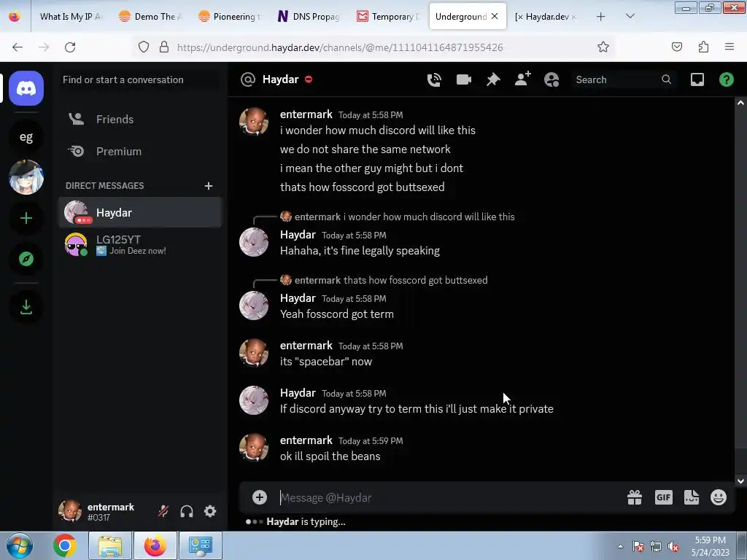The height and width of the screenshot is (560, 747).
Task: Click entermark user panel name
Action: [x=111, y=507]
